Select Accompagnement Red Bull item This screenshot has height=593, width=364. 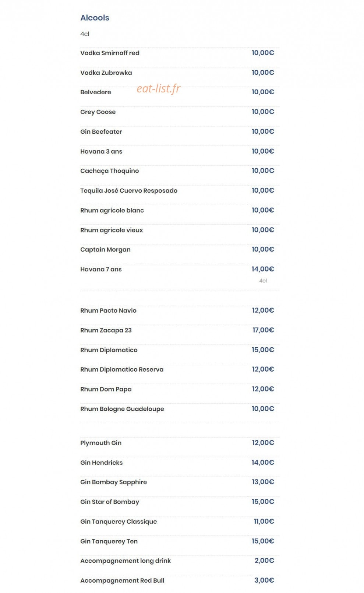click(x=122, y=580)
